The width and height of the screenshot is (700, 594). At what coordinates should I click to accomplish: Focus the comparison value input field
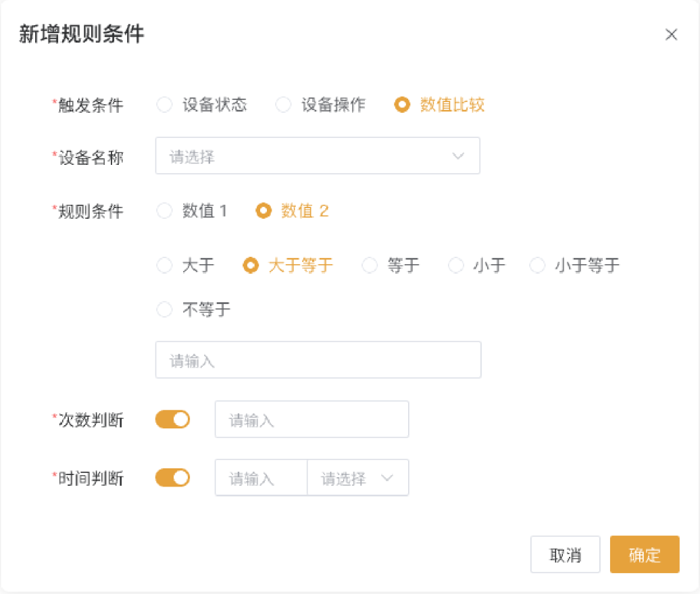click(318, 360)
